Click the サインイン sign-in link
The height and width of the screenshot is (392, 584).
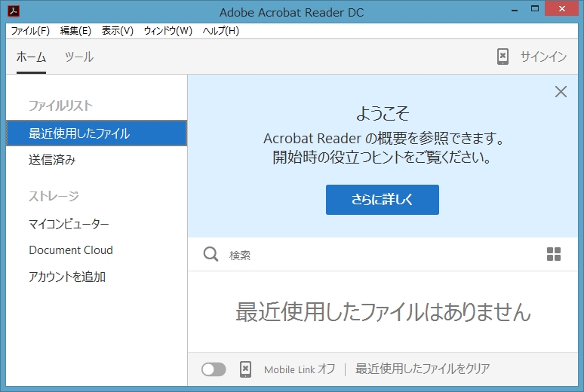(543, 57)
